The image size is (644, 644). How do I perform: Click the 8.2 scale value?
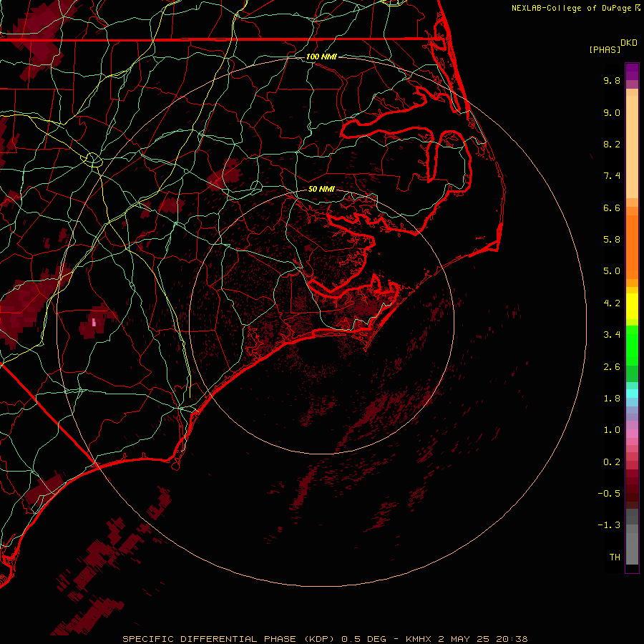point(612,144)
